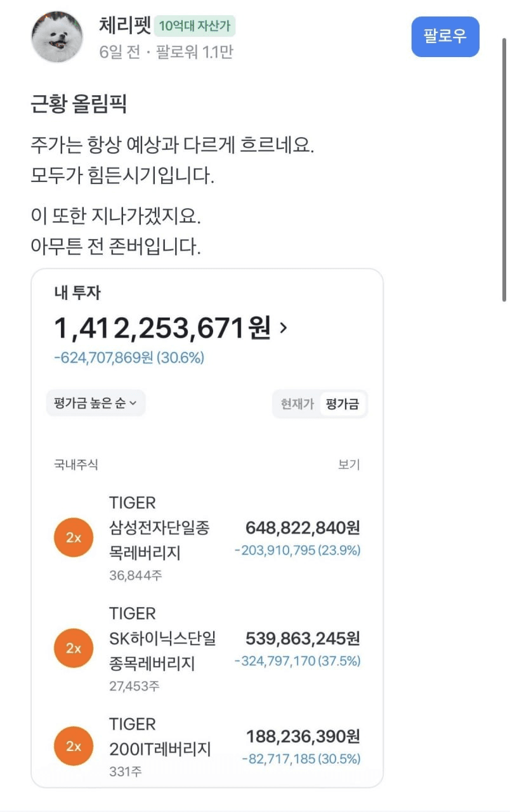Viewport: 510px width, 812px height.
Task: Follow 체리펫 with the 팔로우 button
Action: [445, 36]
